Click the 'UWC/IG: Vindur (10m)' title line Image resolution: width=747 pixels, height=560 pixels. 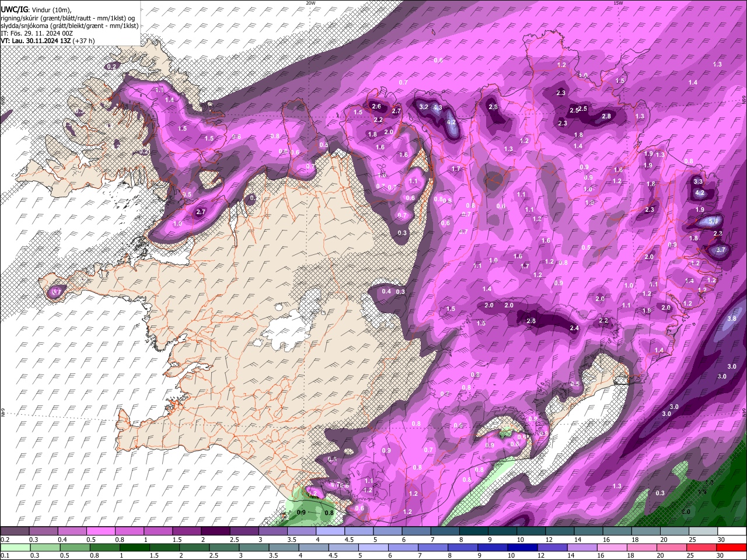point(36,10)
